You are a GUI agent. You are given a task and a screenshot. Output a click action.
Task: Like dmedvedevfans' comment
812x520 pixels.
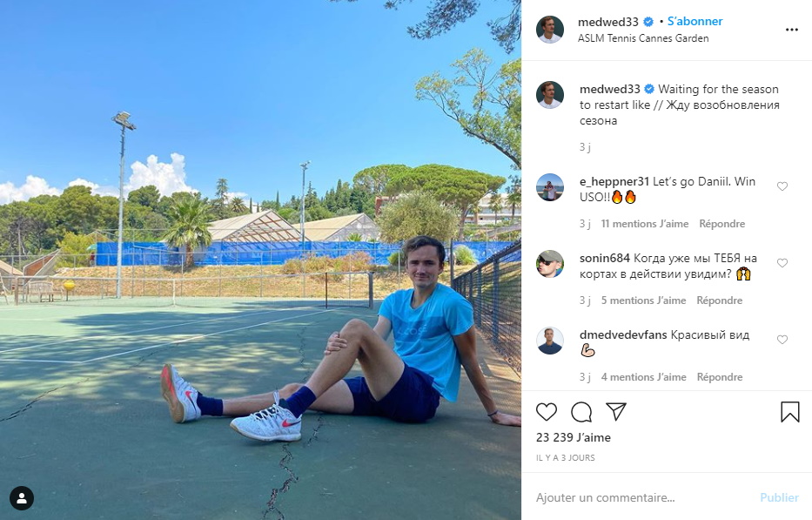coord(782,340)
